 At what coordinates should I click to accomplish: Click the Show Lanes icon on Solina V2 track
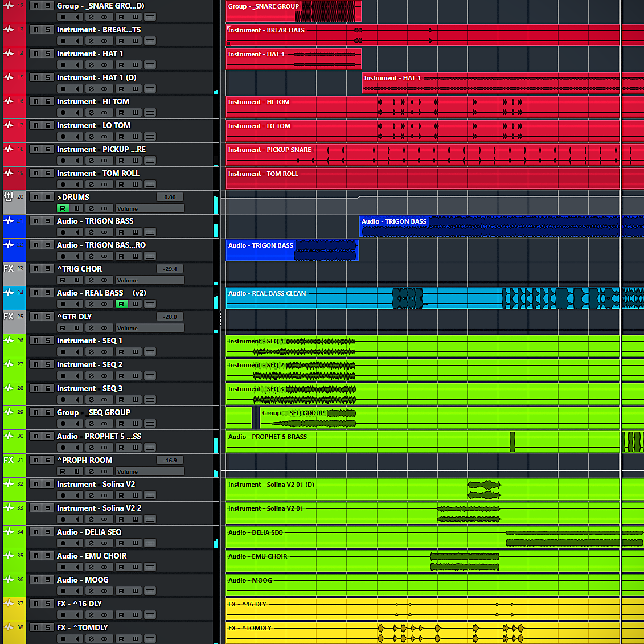150,495
